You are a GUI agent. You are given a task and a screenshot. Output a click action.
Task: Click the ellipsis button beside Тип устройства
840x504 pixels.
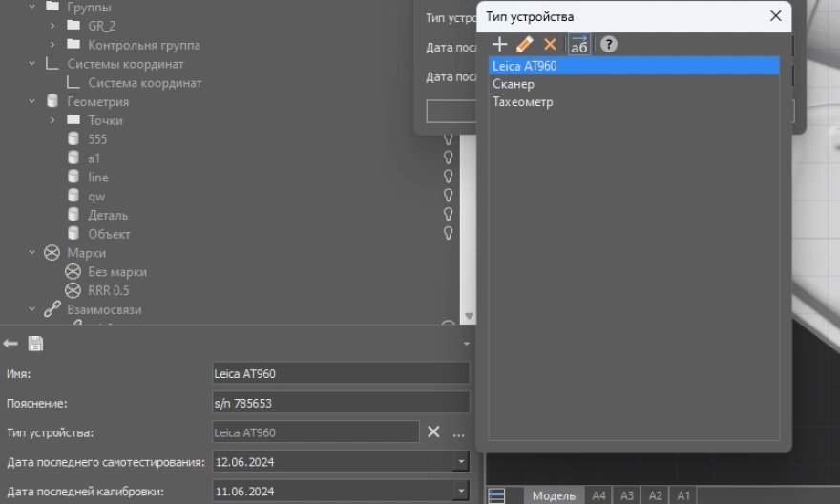pos(458,433)
